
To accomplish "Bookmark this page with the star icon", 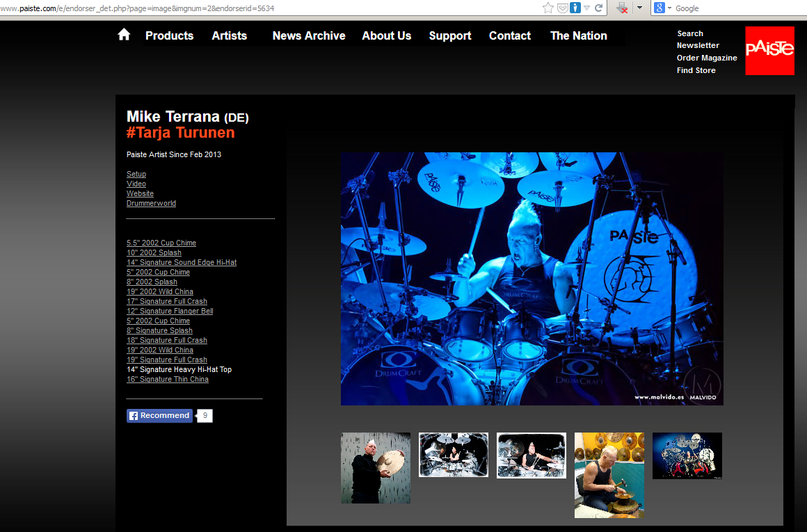I will [x=548, y=8].
